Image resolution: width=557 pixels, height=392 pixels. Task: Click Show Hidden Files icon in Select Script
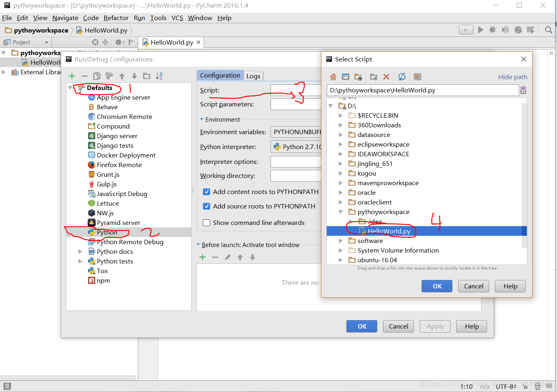[x=418, y=77]
